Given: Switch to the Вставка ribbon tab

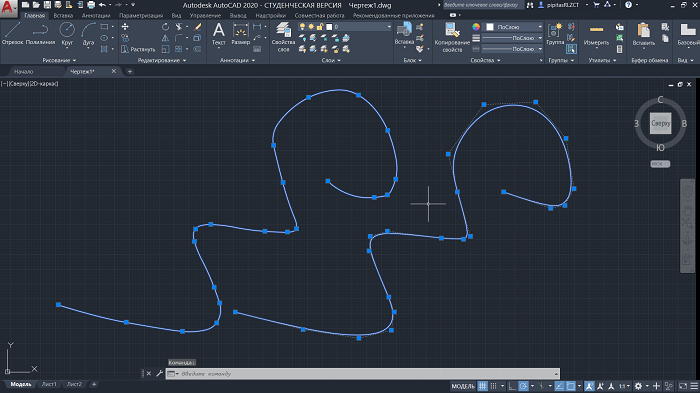Looking at the screenshot, I should (63, 15).
